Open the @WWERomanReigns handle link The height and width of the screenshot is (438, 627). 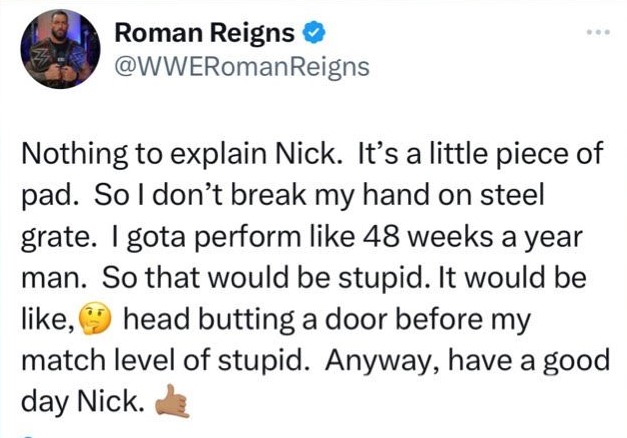tap(242, 67)
